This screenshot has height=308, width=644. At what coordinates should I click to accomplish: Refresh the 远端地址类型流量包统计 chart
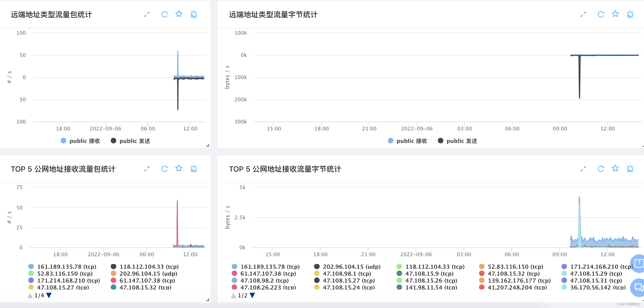tap(164, 15)
